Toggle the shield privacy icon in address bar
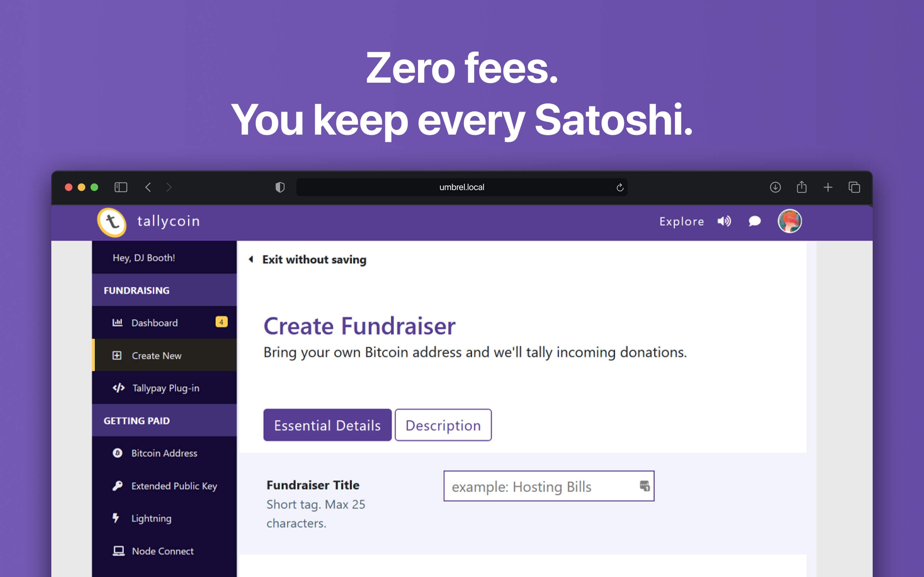The height and width of the screenshot is (577, 924). (x=279, y=188)
